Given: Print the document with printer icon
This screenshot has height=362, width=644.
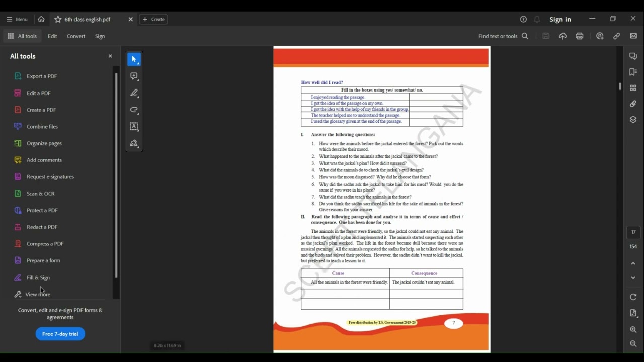Looking at the screenshot, I should tap(580, 36).
